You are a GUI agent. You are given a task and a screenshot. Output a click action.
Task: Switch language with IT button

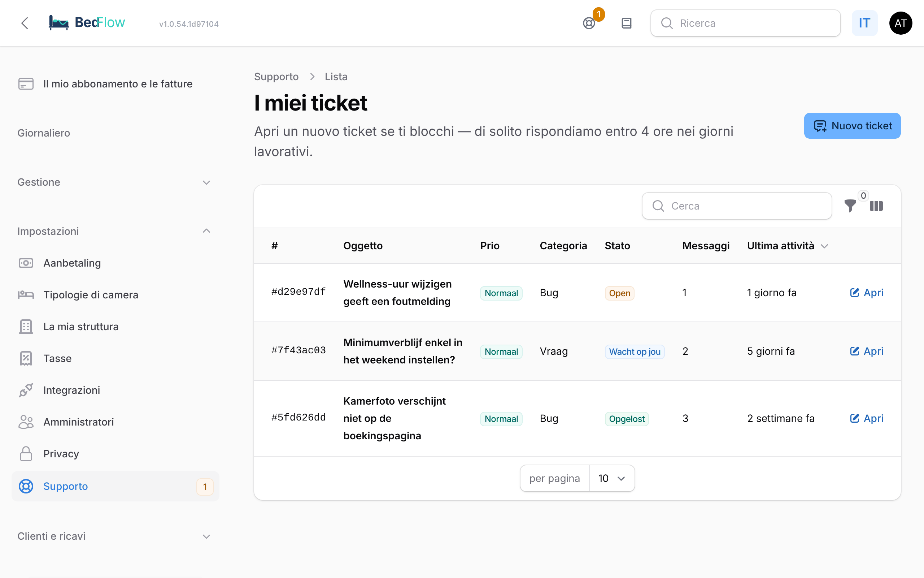point(864,23)
